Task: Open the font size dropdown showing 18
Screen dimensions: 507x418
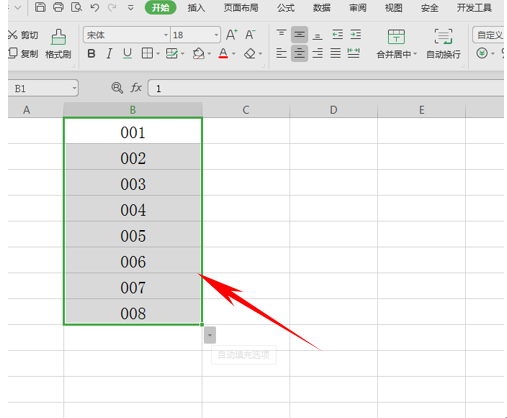Action: click(216, 35)
